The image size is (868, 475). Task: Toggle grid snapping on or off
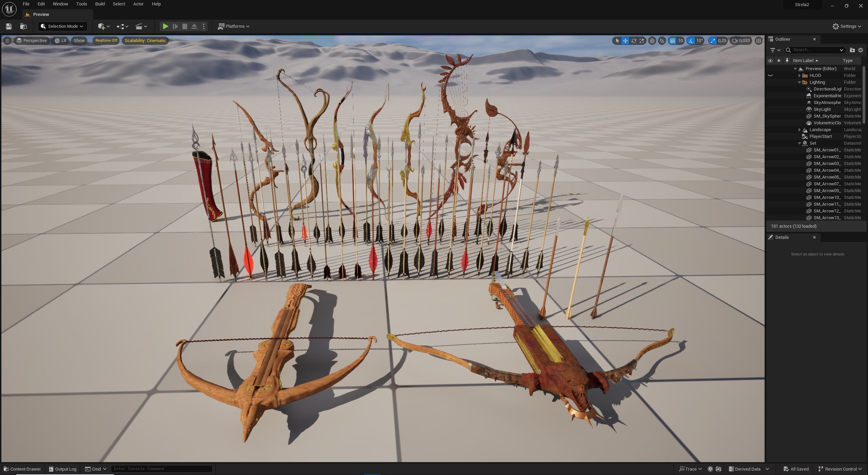coord(672,41)
